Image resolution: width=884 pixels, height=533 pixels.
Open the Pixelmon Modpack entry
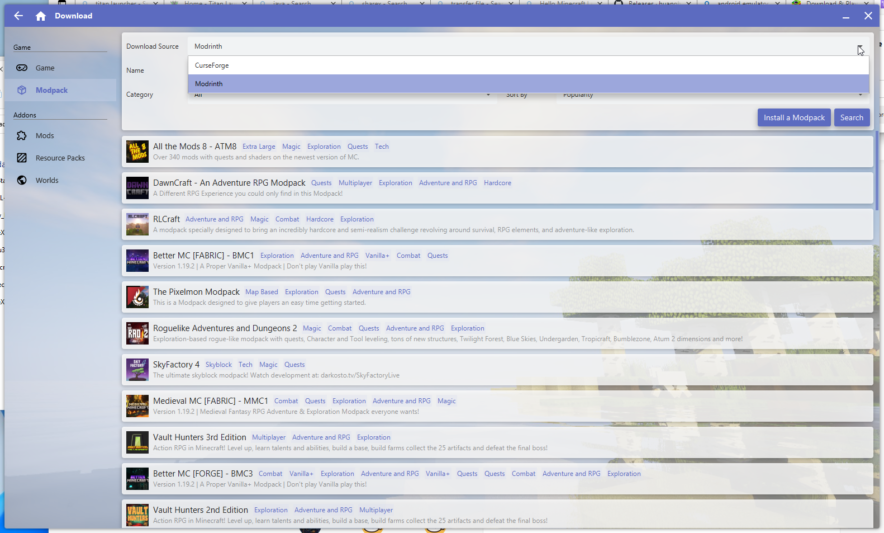coord(196,292)
